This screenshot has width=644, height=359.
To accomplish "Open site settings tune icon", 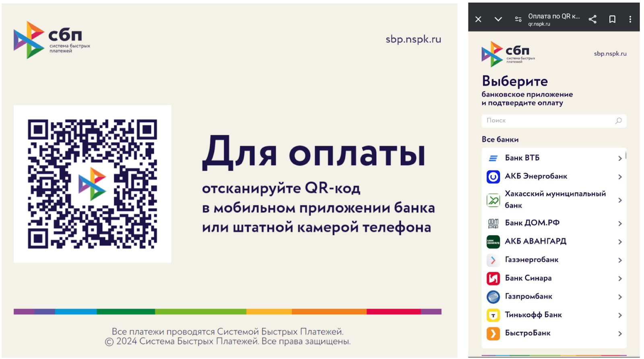I will [518, 19].
